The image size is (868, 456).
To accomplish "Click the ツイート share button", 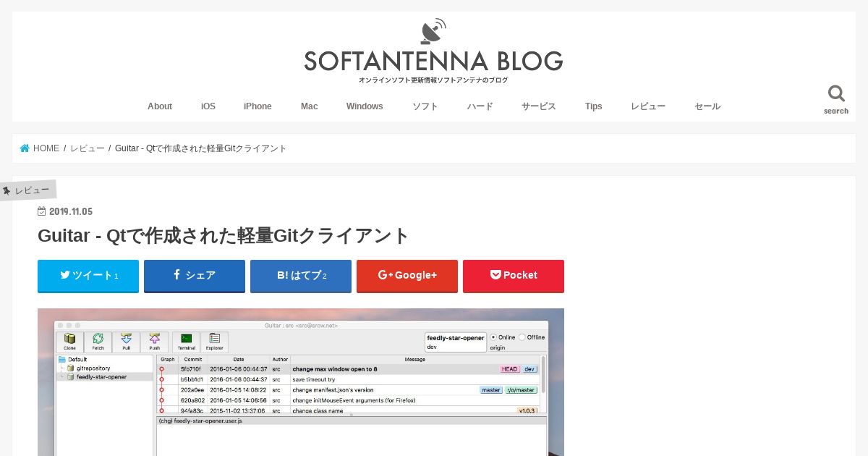I will 88,276.
